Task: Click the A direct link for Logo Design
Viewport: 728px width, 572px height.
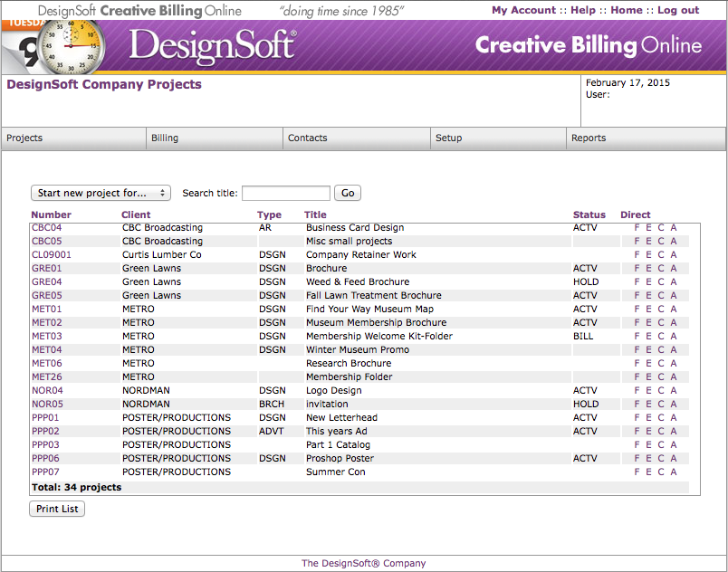Action: coord(673,390)
